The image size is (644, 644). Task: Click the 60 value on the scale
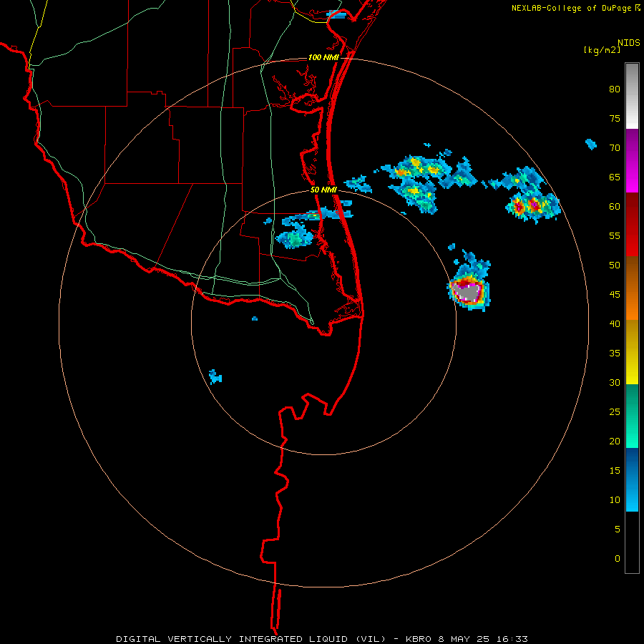coord(615,207)
